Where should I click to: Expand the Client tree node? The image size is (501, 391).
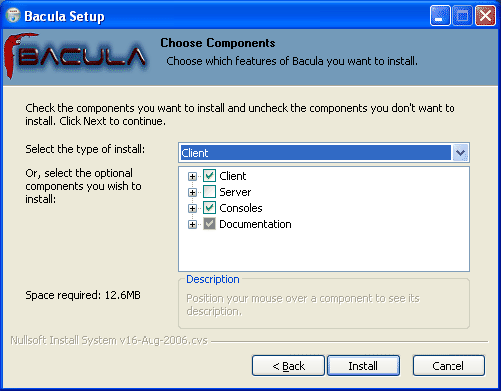pyautogui.click(x=192, y=176)
